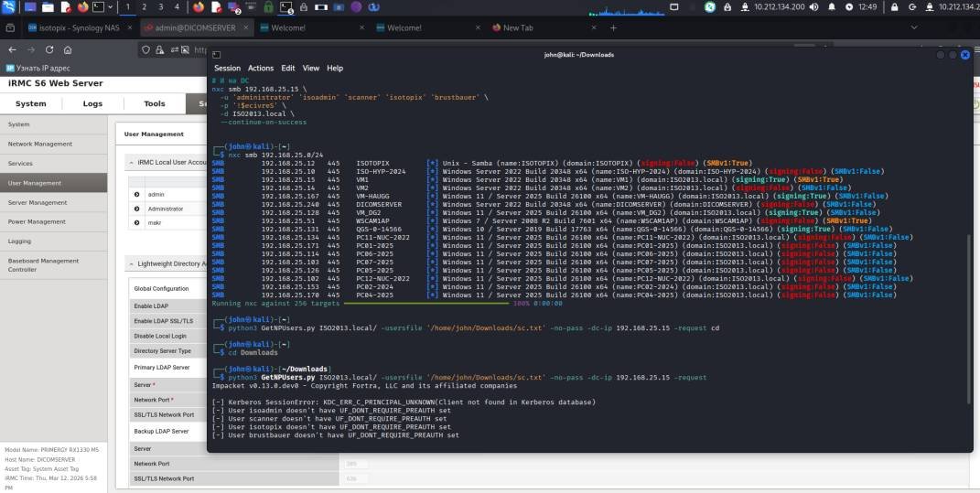
Task: Click the nxc scan progress bar in terminal
Action: click(x=426, y=303)
